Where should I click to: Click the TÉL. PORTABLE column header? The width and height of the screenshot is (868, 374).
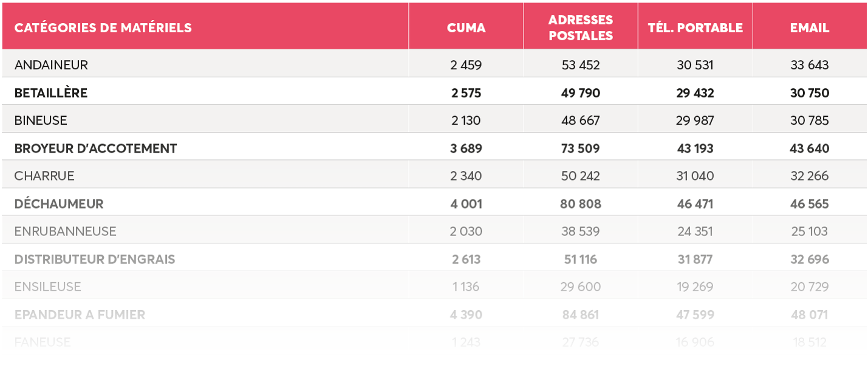pyautogui.click(x=694, y=28)
